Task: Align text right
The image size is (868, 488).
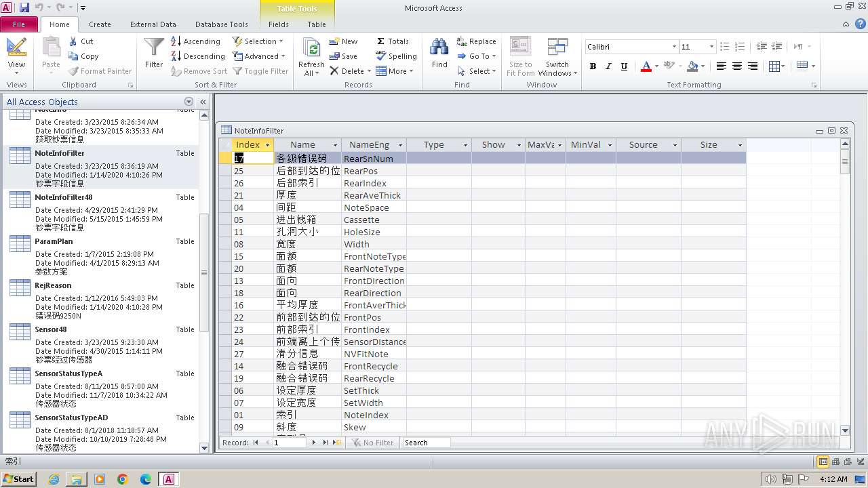Action: pyautogui.click(x=753, y=66)
